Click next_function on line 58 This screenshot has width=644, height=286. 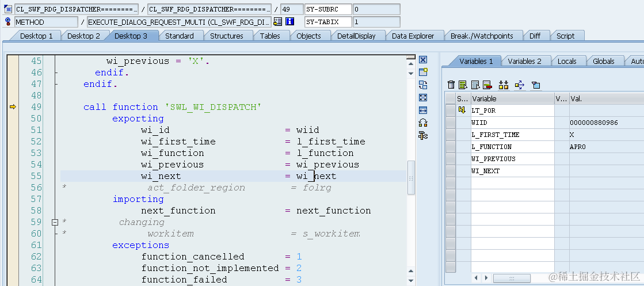tap(333, 211)
